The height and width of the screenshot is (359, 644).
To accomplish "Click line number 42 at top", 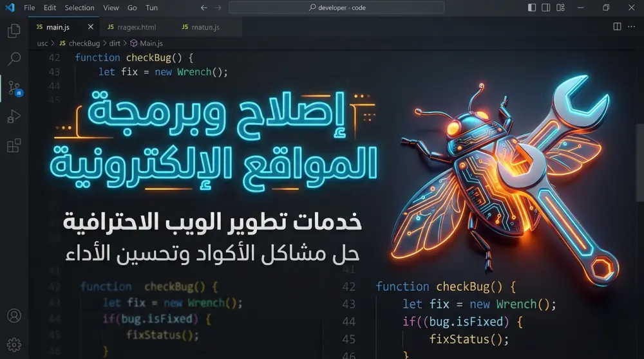I will point(54,58).
